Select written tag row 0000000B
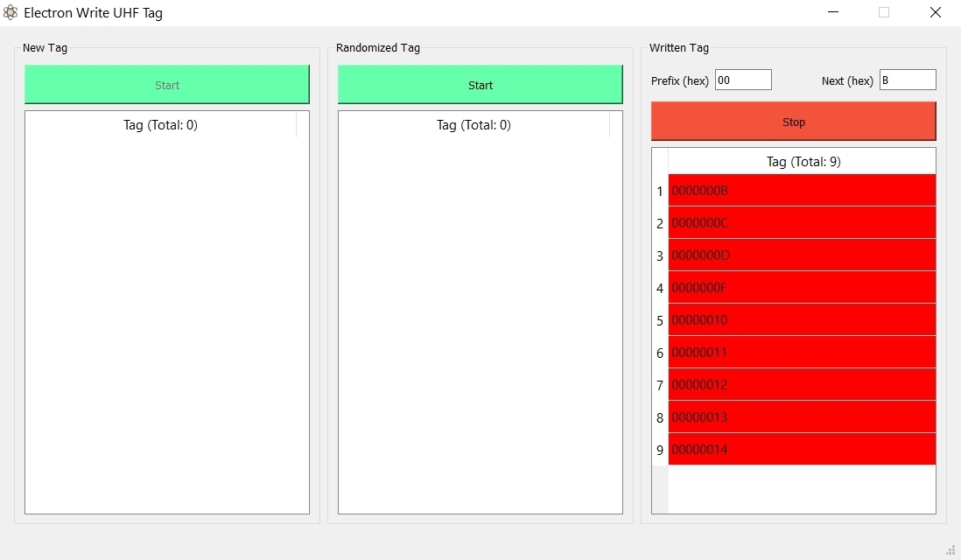This screenshot has height=560, width=961. (801, 191)
